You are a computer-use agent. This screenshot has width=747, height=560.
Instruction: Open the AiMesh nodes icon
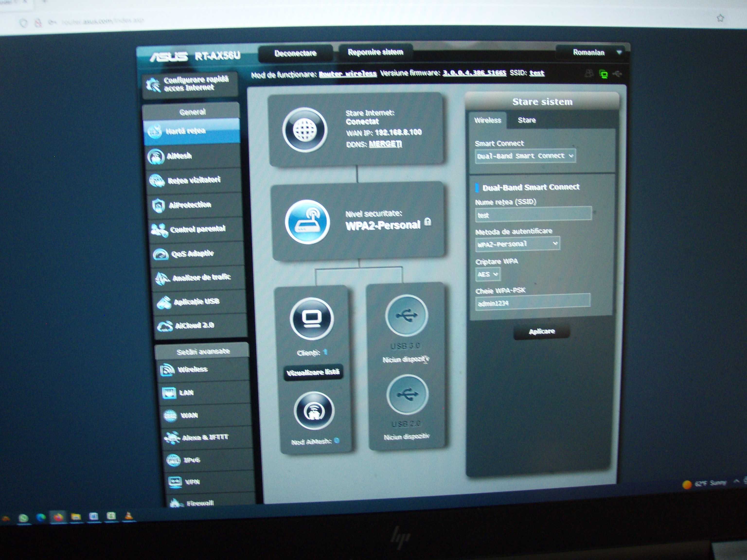(314, 411)
